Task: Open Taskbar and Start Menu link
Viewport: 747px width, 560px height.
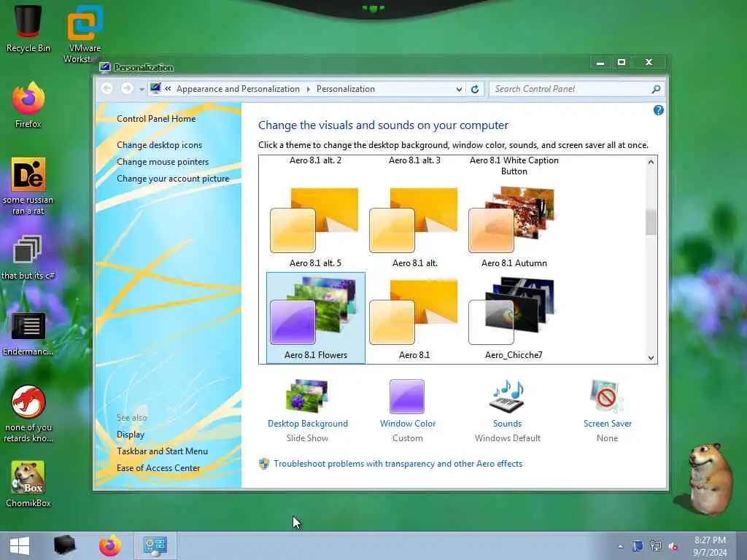Action: tap(162, 451)
